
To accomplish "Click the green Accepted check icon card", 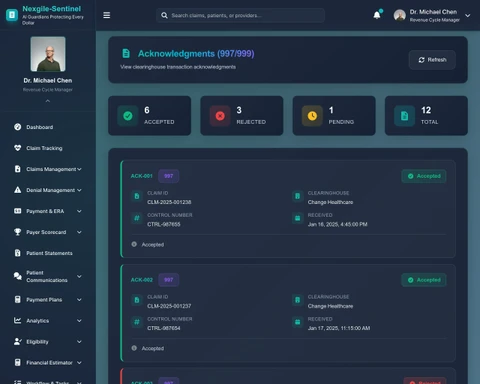I will point(128,116).
